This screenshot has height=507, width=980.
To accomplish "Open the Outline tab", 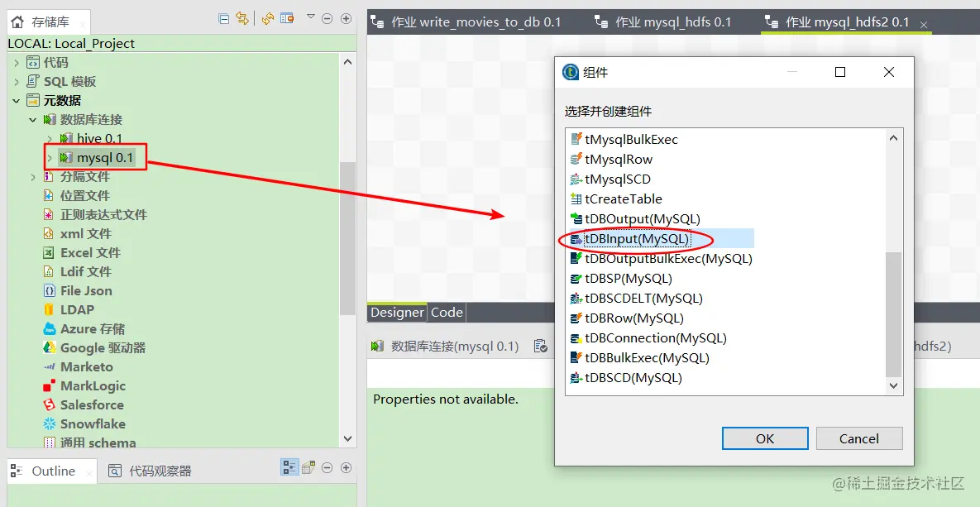I will click(53, 471).
